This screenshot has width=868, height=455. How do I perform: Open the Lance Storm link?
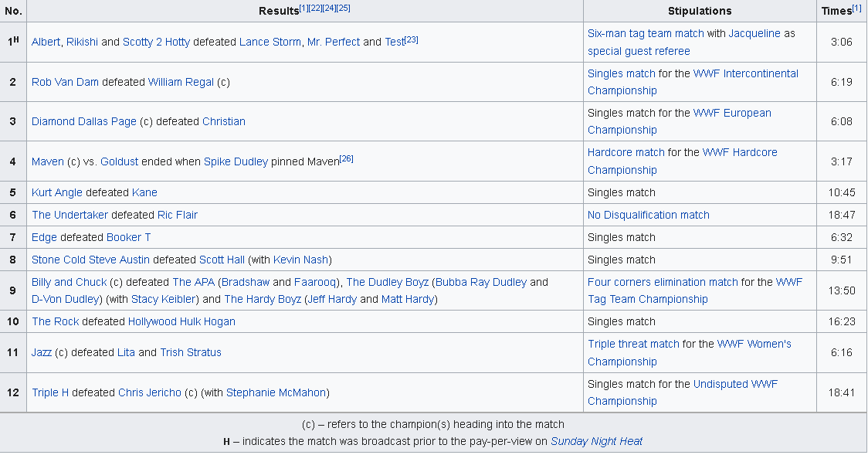[x=270, y=42]
